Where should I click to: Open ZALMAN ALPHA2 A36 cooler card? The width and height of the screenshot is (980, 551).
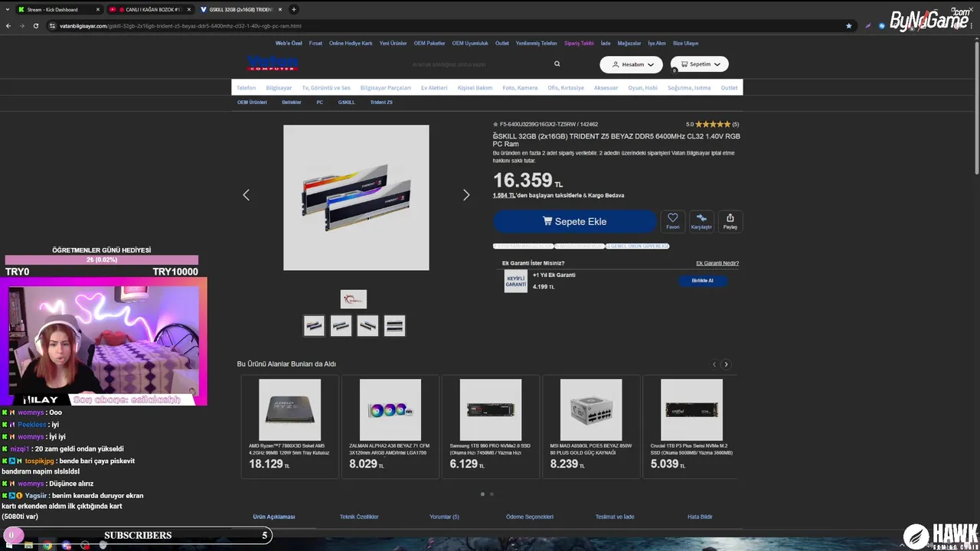pyautogui.click(x=390, y=426)
